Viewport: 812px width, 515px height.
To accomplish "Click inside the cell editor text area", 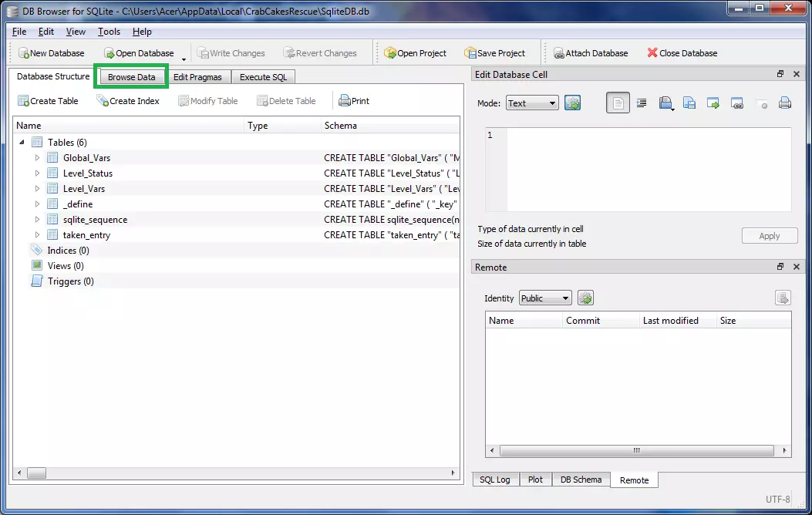I will pos(648,170).
